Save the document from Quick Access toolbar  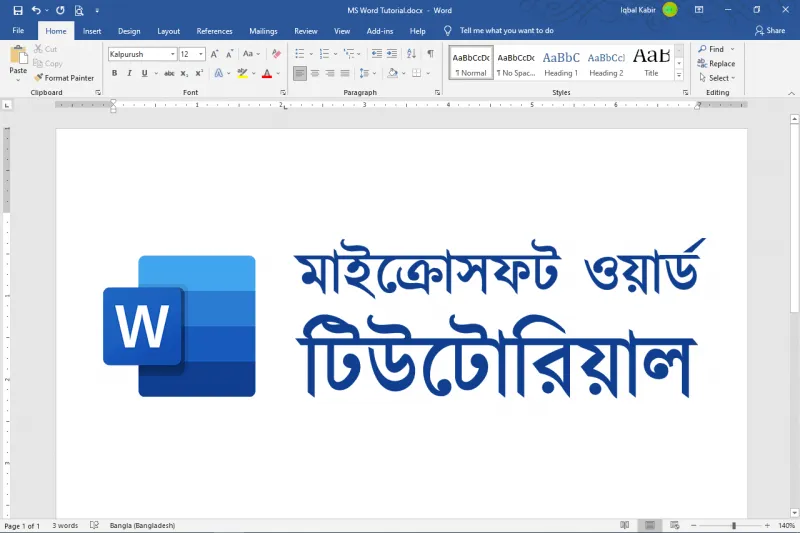point(18,10)
